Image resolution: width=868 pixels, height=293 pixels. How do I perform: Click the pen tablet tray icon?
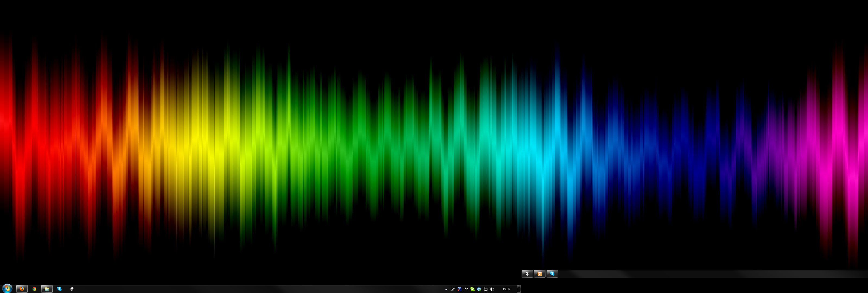[x=453, y=289]
